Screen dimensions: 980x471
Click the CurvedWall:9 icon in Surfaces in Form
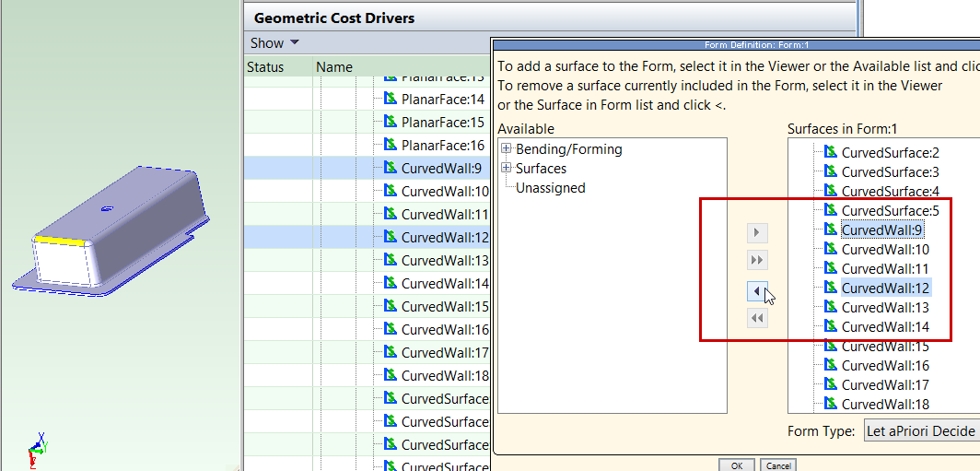click(x=831, y=230)
